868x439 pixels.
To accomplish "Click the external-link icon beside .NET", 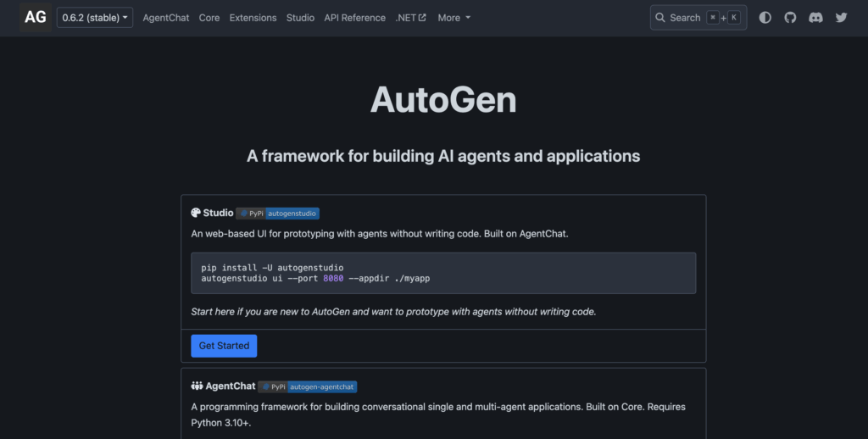I will [422, 17].
